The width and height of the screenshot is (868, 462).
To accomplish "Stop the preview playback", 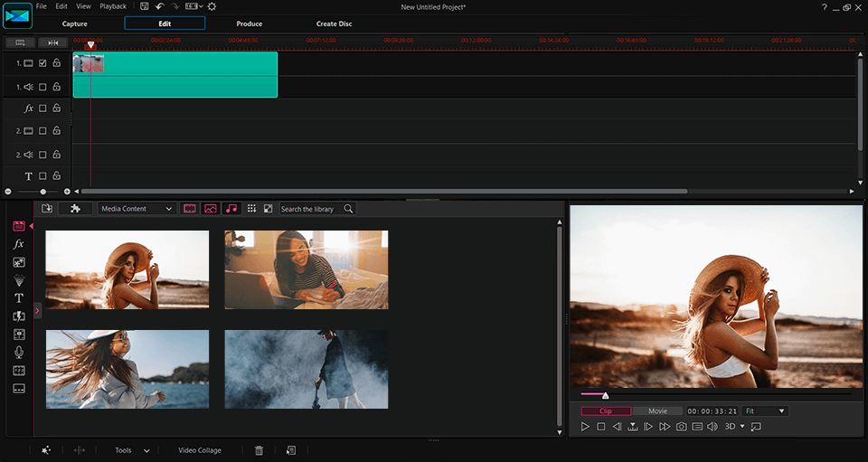I will pyautogui.click(x=601, y=427).
